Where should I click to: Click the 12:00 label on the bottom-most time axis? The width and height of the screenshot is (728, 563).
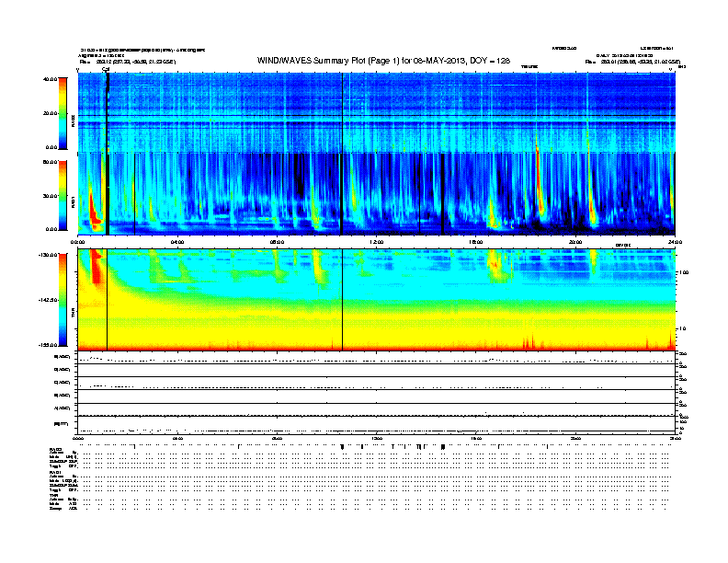tap(376, 438)
